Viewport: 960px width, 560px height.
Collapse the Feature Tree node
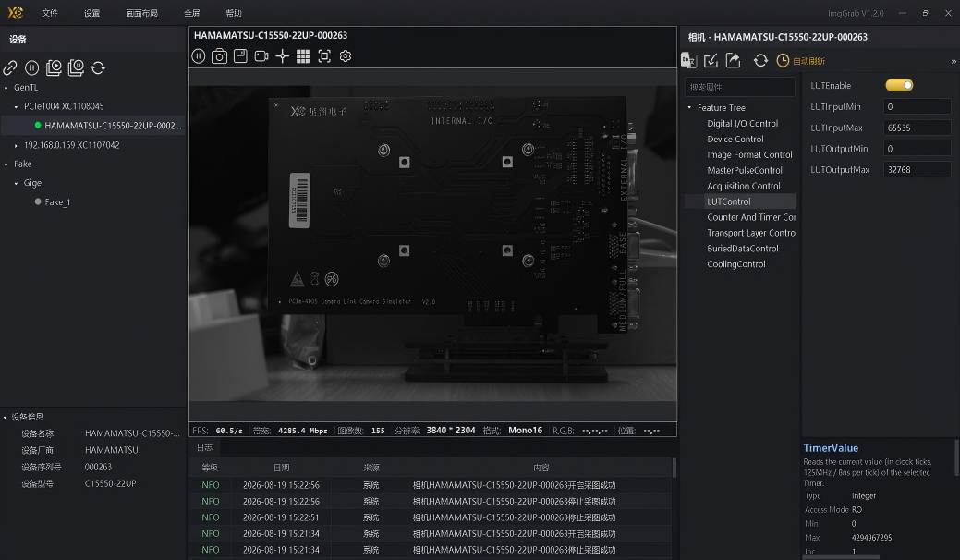click(x=689, y=108)
